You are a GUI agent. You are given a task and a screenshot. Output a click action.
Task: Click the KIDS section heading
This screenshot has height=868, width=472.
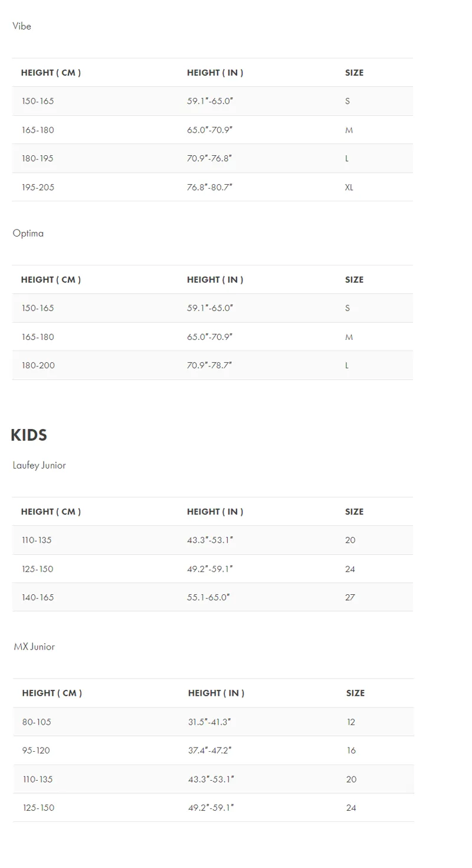coord(29,435)
